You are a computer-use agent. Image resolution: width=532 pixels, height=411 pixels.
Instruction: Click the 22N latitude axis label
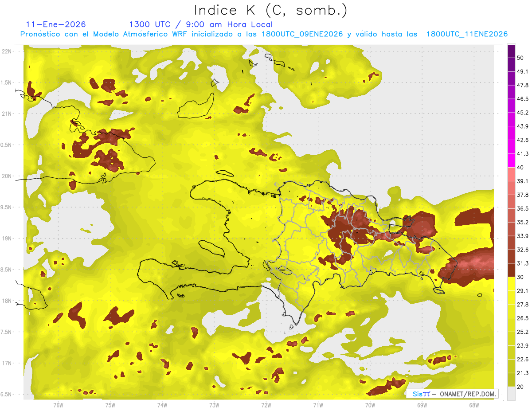point(7,51)
